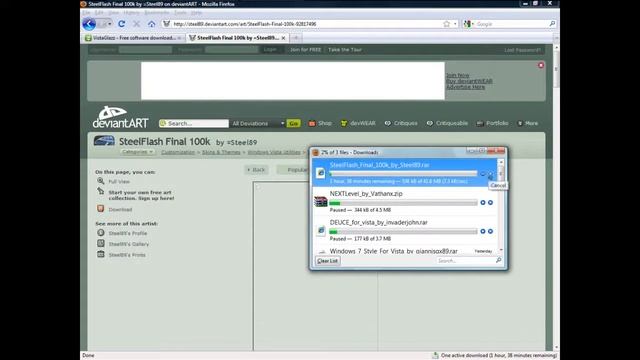640x360 pixels.
Task: Click the Windows Vista Utilities breadcrumb
Action: [x=274, y=152]
